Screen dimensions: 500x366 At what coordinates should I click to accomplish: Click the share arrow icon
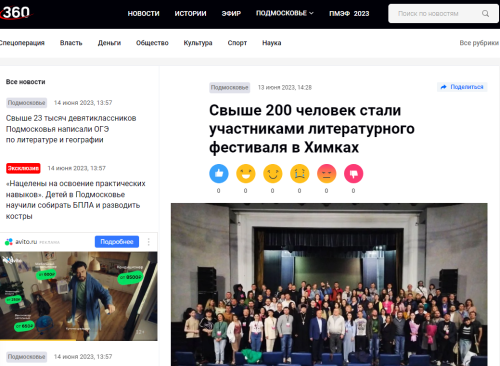point(443,87)
